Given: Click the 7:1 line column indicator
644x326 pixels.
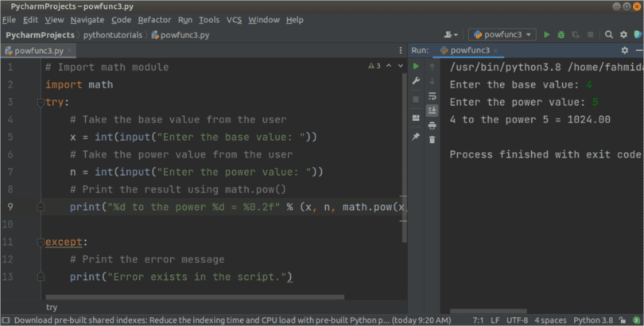Looking at the screenshot, I should tap(478, 320).
